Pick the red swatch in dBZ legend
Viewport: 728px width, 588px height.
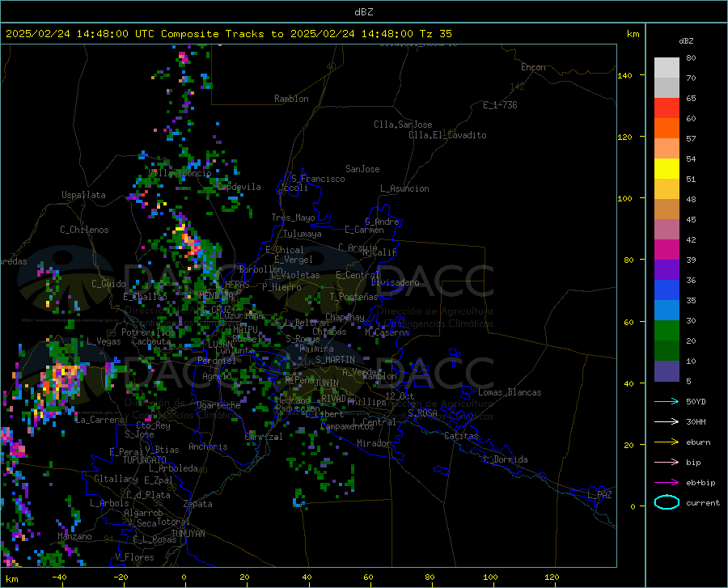[667, 108]
